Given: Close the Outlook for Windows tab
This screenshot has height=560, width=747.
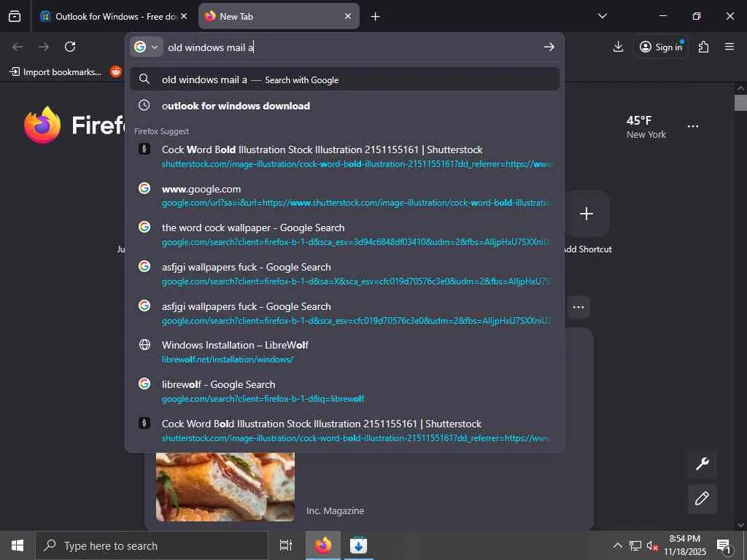Looking at the screenshot, I should pos(184,16).
